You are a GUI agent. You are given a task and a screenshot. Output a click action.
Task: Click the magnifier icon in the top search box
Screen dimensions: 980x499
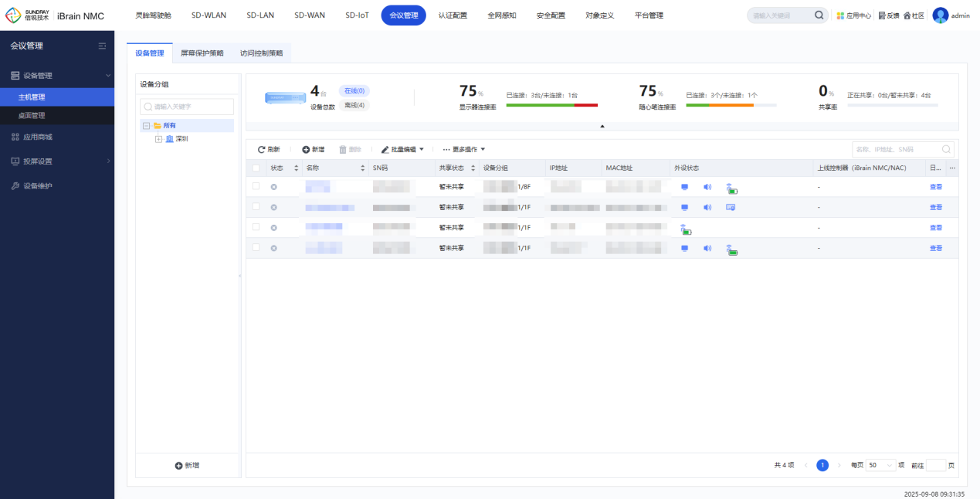[x=819, y=15]
